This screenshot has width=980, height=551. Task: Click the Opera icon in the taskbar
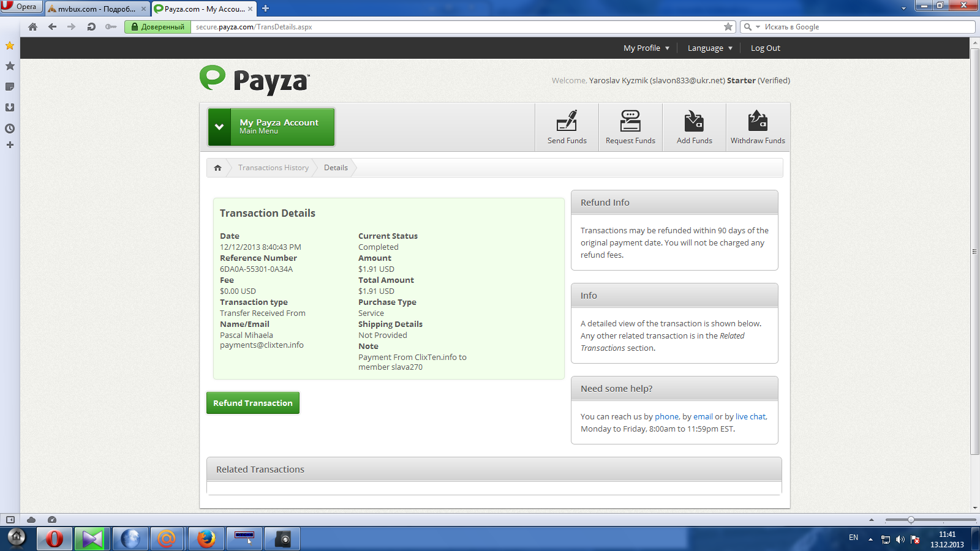pos(55,539)
